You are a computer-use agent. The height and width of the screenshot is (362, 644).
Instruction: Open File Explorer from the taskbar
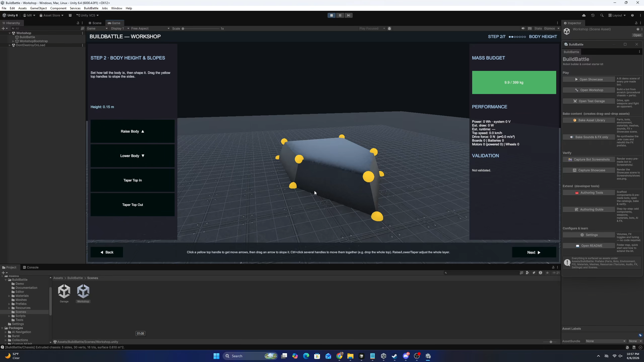[350, 356]
